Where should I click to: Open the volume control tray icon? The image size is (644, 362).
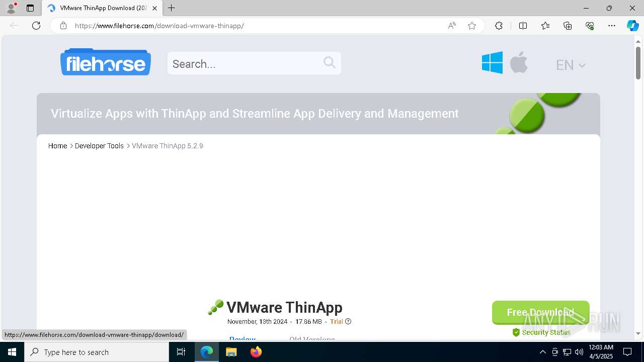[579, 352]
